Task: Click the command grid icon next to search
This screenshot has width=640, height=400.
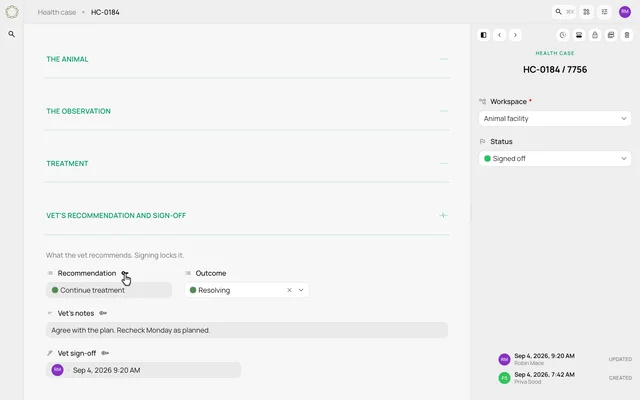Action: click(587, 12)
